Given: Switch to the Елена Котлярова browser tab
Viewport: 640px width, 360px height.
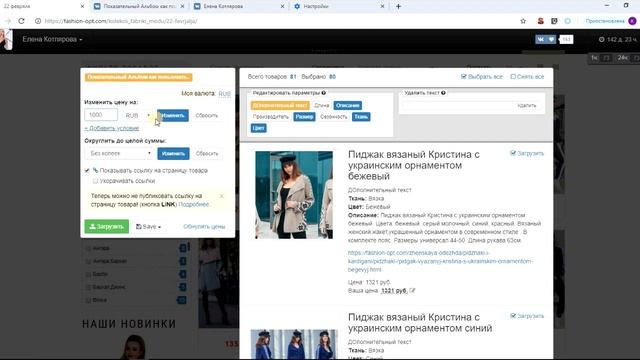Looking at the screenshot, I should click(239, 6).
